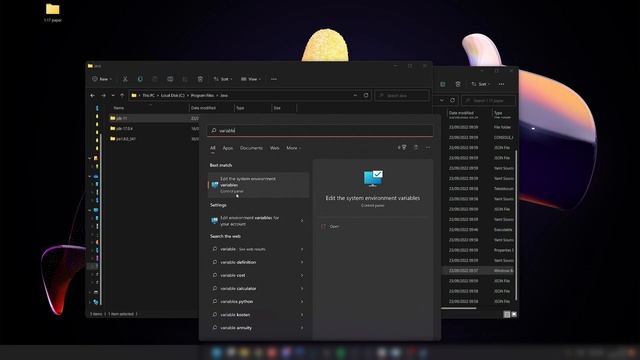Open the View dropdown in Java window
This screenshot has width=640, height=360.
tap(251, 79)
